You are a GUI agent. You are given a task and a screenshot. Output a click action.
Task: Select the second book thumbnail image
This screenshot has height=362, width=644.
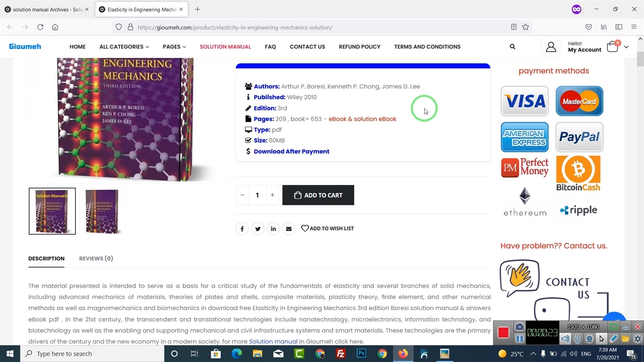pyautogui.click(x=102, y=211)
